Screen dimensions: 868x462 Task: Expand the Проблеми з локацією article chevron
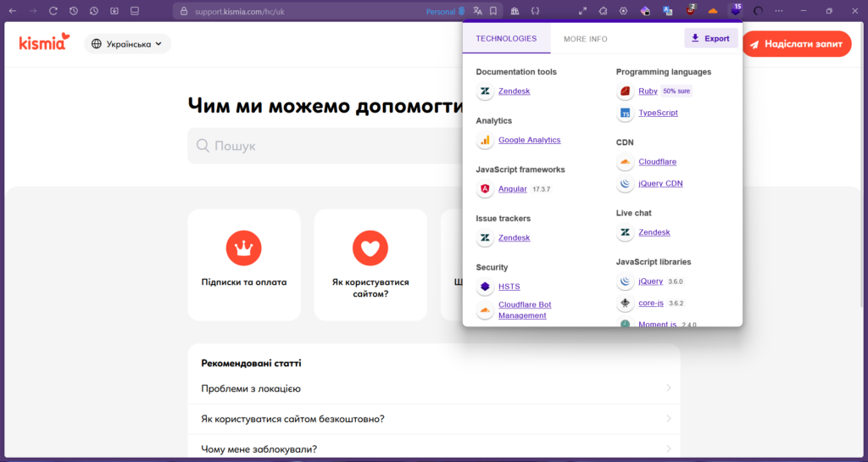coord(668,388)
